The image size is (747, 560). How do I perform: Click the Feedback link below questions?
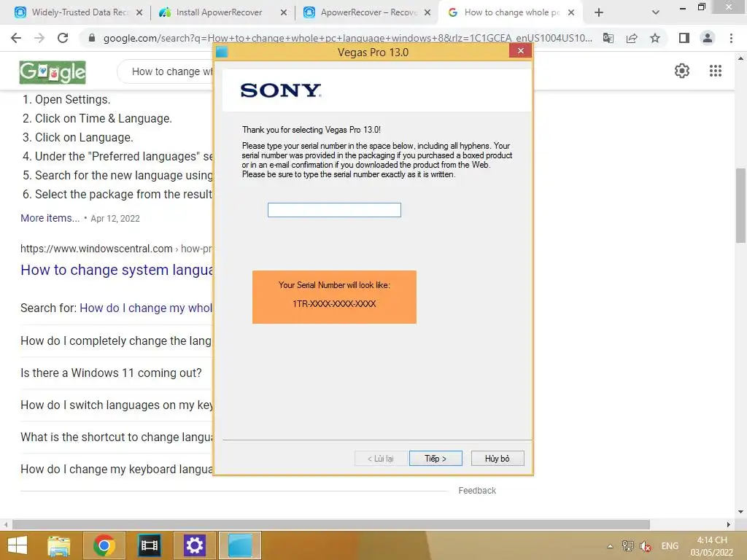(477, 491)
